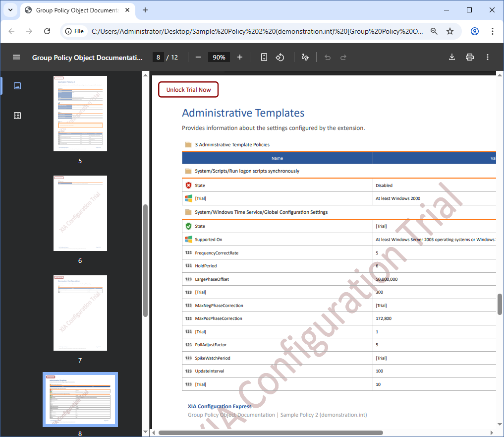The height and width of the screenshot is (437, 504).
Task: Undo the last annotation
Action: (x=328, y=57)
